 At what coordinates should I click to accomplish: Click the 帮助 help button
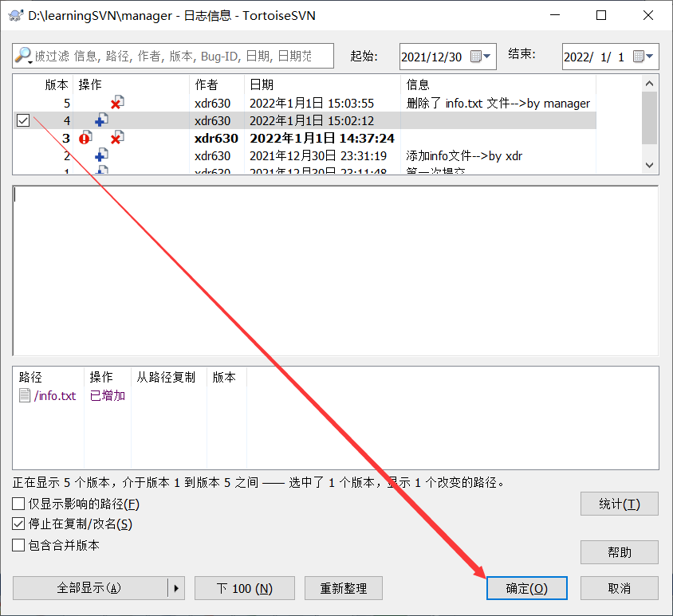click(x=620, y=552)
